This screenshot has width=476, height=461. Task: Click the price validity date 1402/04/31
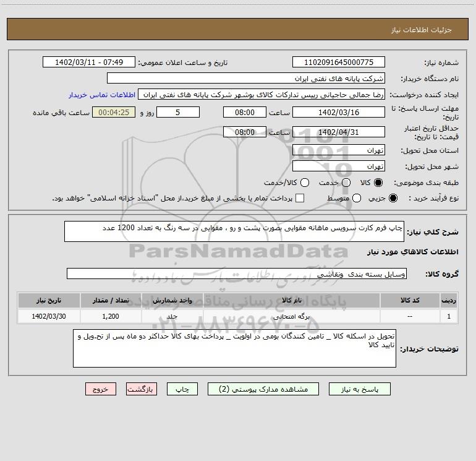339,132
